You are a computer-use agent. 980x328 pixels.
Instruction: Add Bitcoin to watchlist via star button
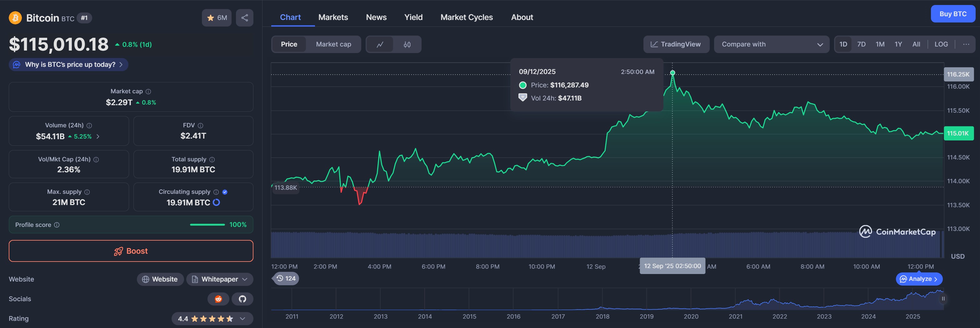(217, 18)
